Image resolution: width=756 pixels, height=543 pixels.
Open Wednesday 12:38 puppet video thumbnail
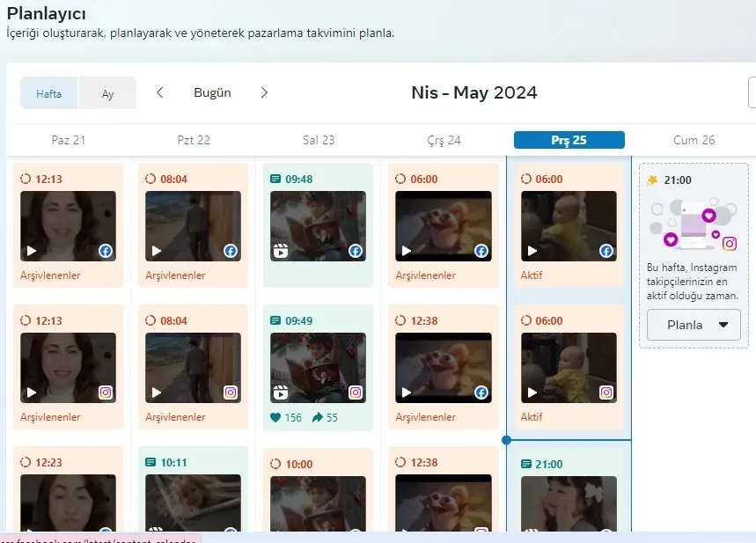[x=444, y=368]
